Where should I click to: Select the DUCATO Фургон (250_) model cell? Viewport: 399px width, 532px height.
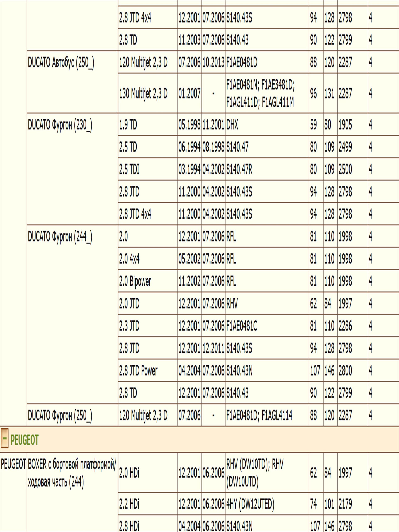pyautogui.click(x=72, y=415)
